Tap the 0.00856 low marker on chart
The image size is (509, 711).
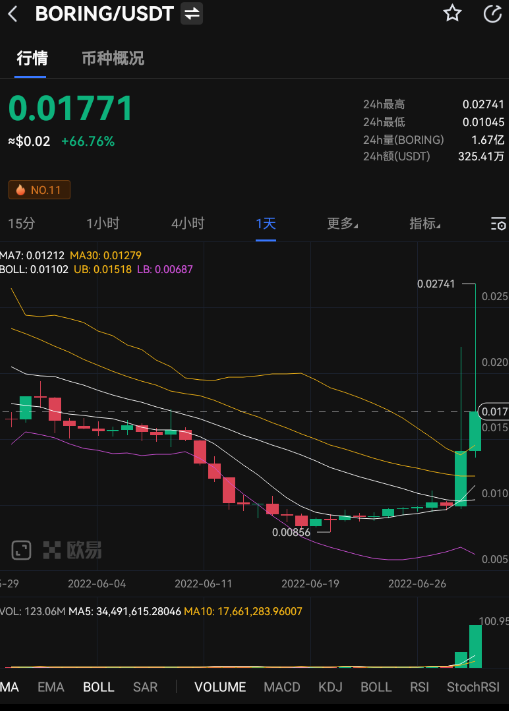point(291,532)
